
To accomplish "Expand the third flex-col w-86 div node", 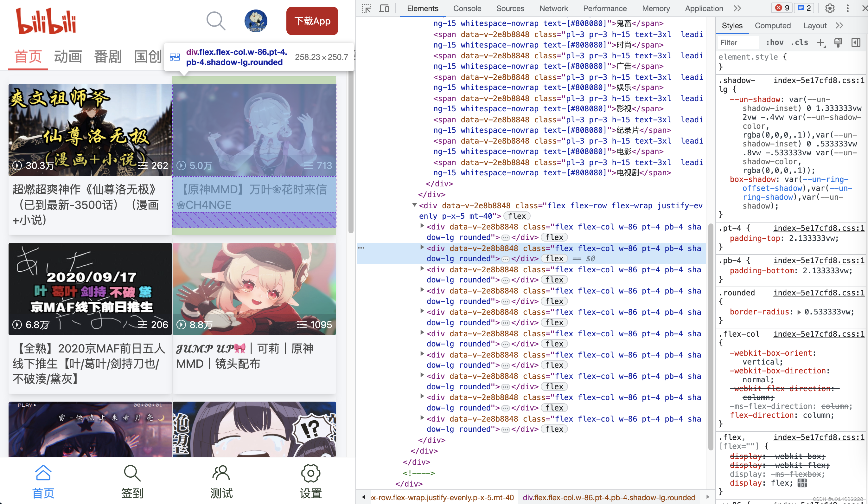I will tap(422, 269).
